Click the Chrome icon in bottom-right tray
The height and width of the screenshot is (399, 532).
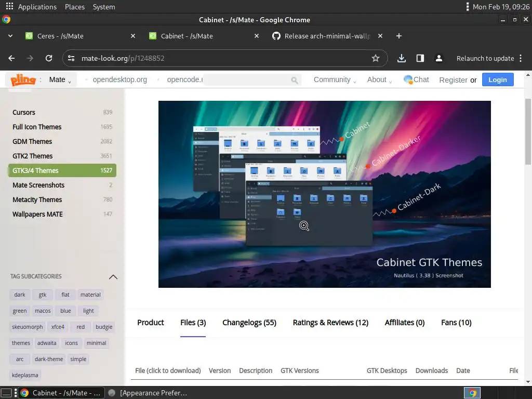tap(472, 393)
